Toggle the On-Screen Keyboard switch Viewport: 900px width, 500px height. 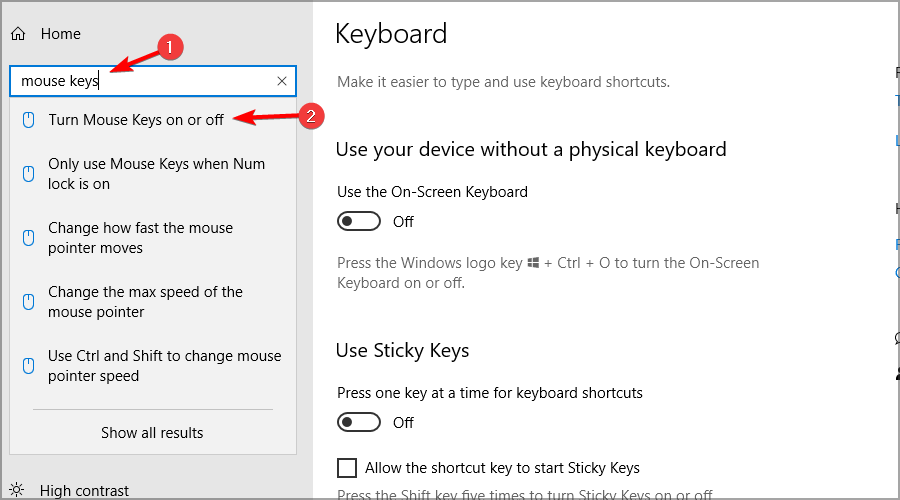[359, 222]
